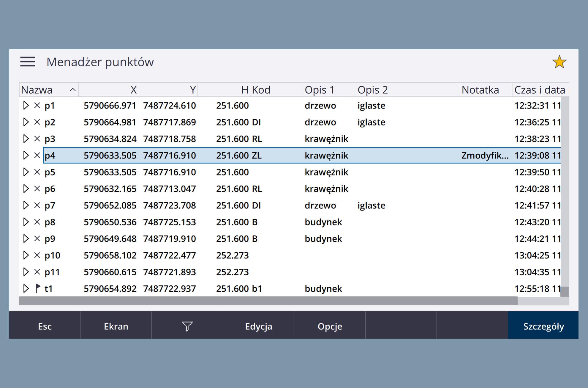Click the Szczegóły button

click(x=543, y=326)
